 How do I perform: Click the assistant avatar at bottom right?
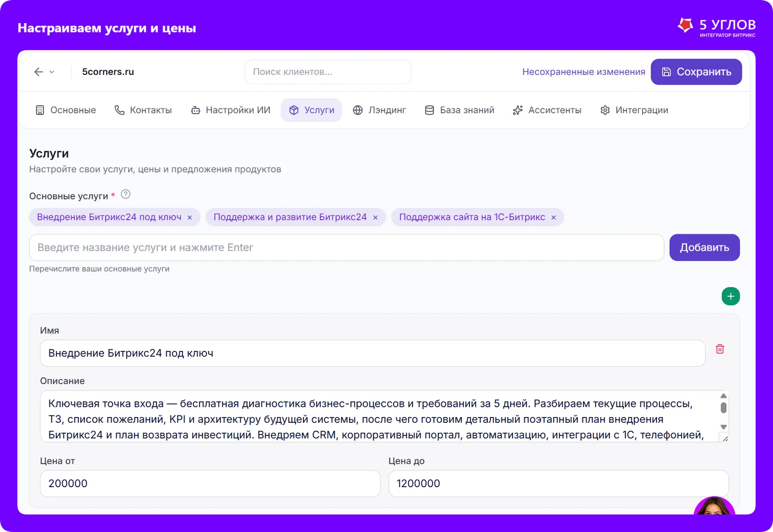[714, 506]
